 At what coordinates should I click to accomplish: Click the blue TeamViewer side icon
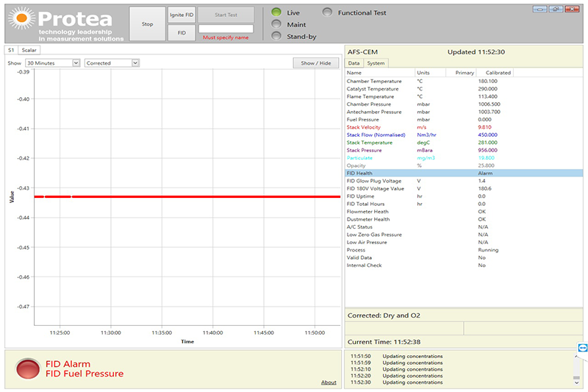(582, 348)
